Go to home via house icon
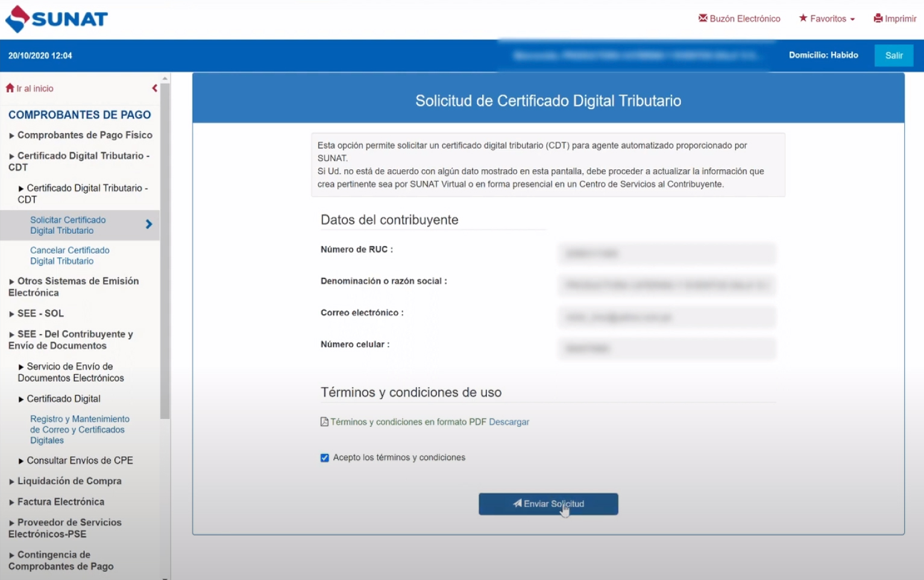The width and height of the screenshot is (924, 580). 10,88
